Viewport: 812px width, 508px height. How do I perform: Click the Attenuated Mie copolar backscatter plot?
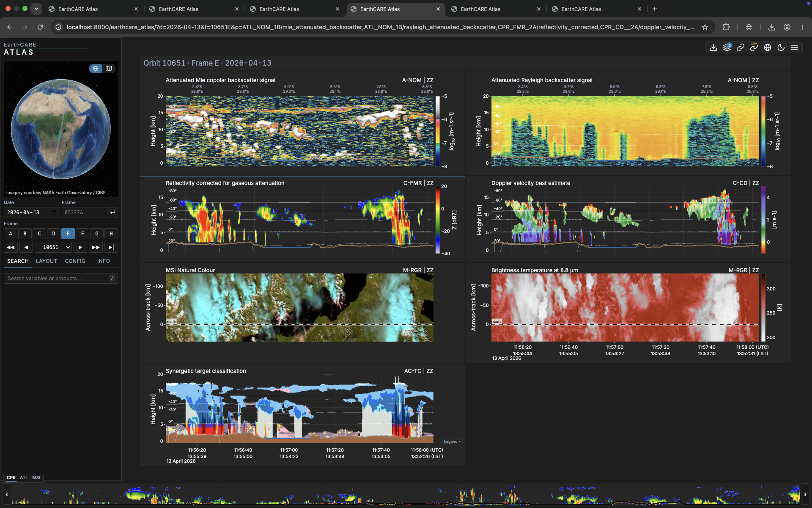click(299, 131)
